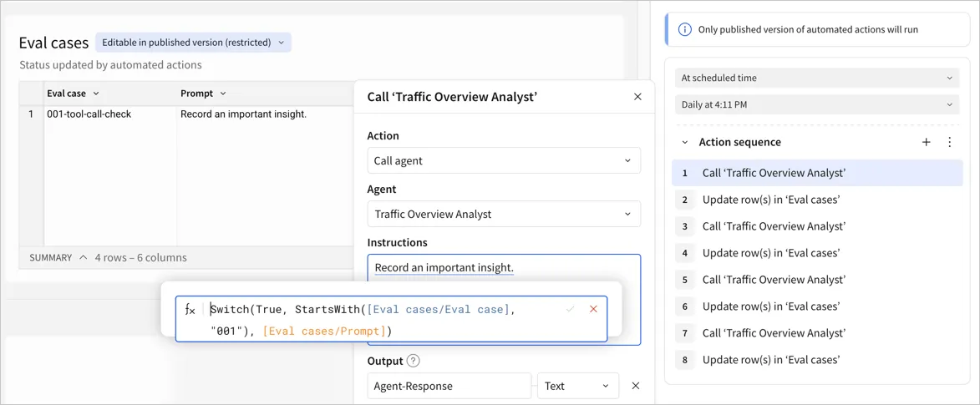Confirm the formula with the checkmark icon
980x405 pixels.
570,309
